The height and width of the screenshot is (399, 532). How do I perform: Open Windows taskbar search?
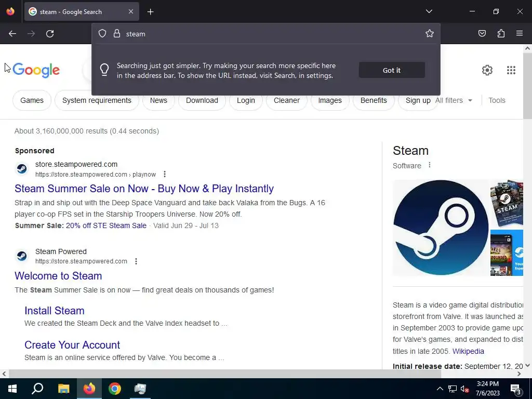(37, 389)
